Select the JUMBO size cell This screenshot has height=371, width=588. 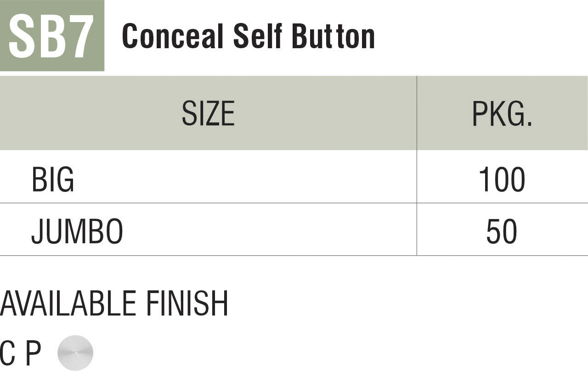point(77,231)
